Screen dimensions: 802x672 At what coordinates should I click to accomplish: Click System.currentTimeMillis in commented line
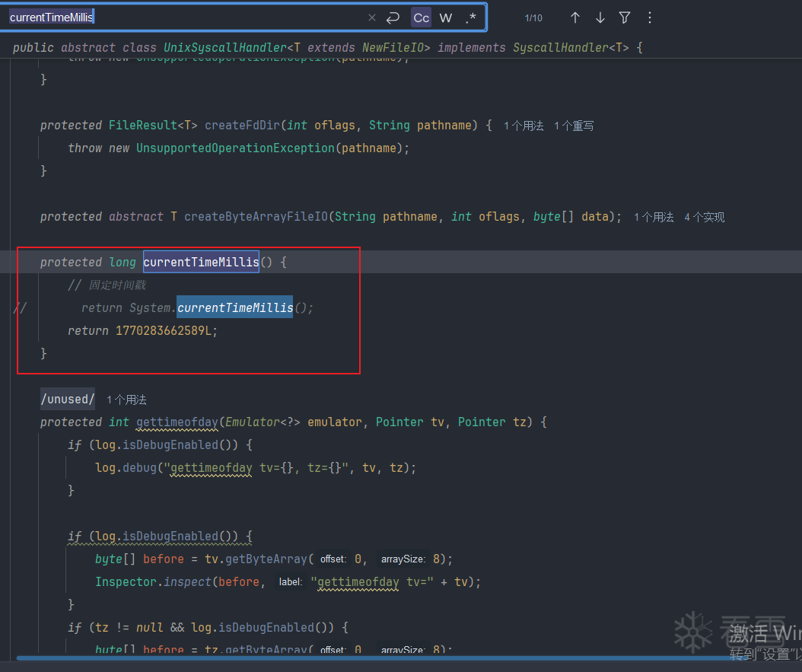pyautogui.click(x=211, y=308)
